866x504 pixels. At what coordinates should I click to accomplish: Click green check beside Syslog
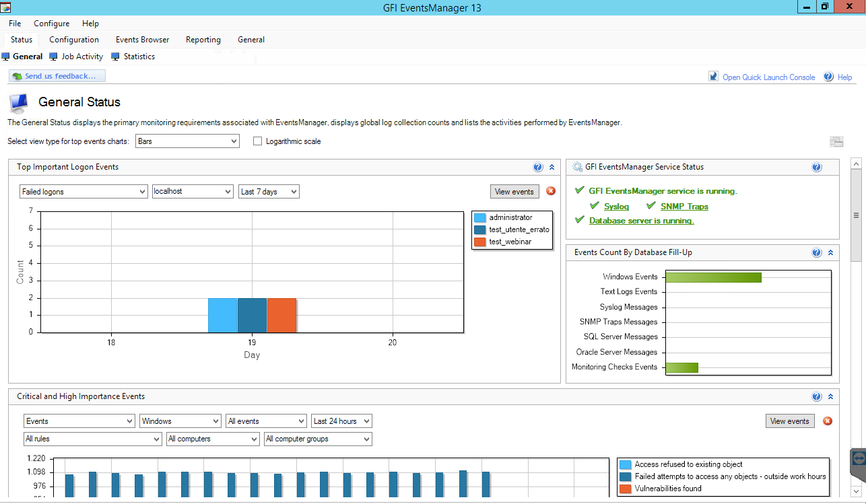tap(595, 206)
